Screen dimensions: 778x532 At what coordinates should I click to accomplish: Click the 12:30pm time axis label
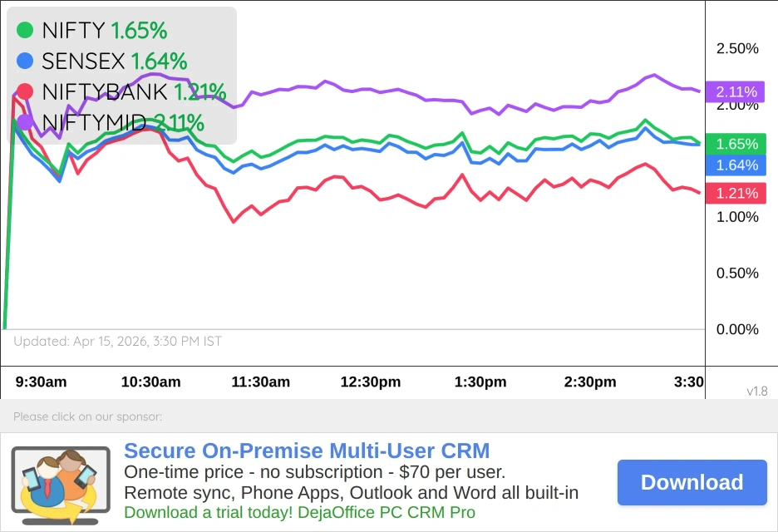[x=371, y=382]
